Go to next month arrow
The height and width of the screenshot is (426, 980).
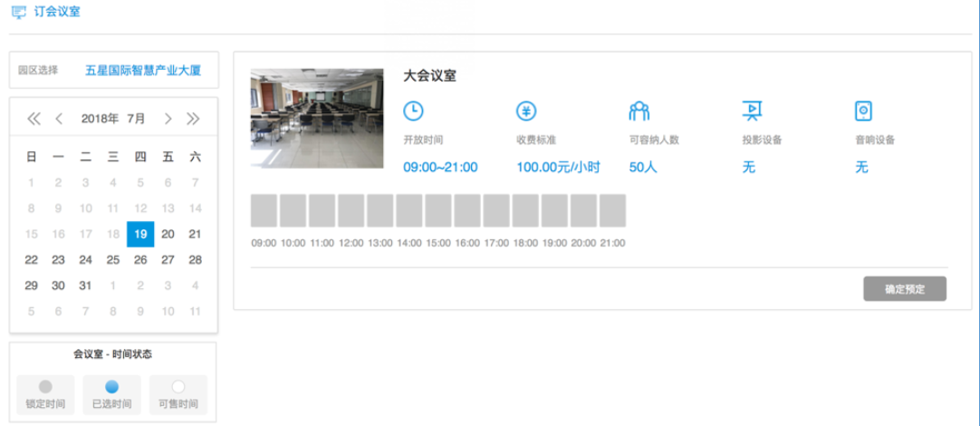click(168, 119)
